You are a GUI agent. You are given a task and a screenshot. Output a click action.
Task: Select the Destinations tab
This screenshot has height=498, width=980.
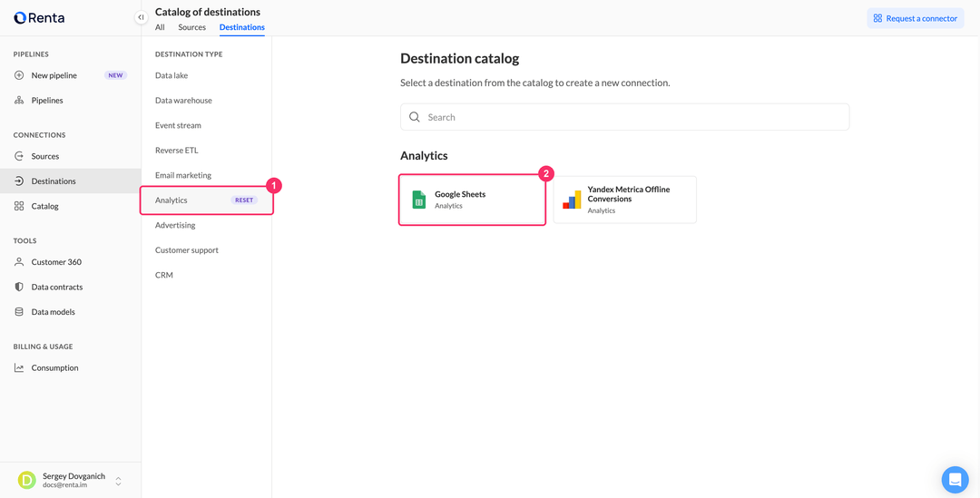click(242, 27)
